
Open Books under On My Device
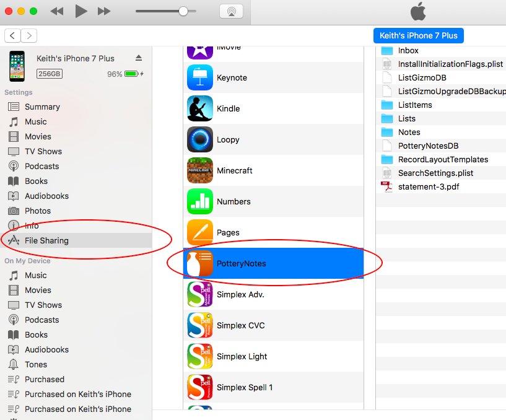(76, 335)
